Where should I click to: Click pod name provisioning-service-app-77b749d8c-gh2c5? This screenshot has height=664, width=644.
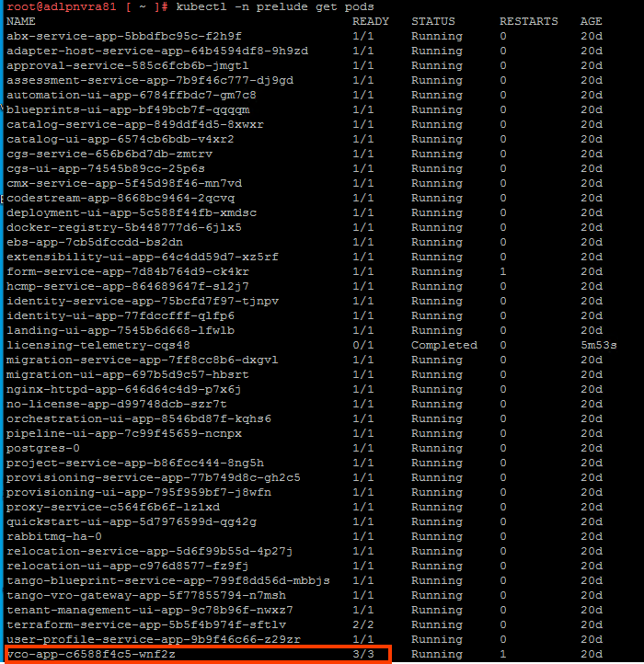154,477
